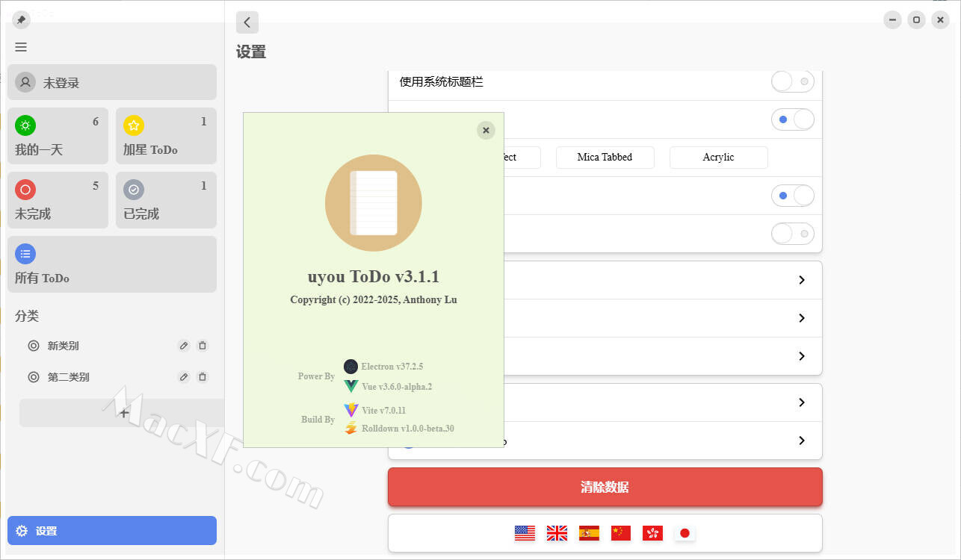This screenshot has height=560, width=961.
Task: Switch language with the Japan flag
Action: click(x=685, y=533)
